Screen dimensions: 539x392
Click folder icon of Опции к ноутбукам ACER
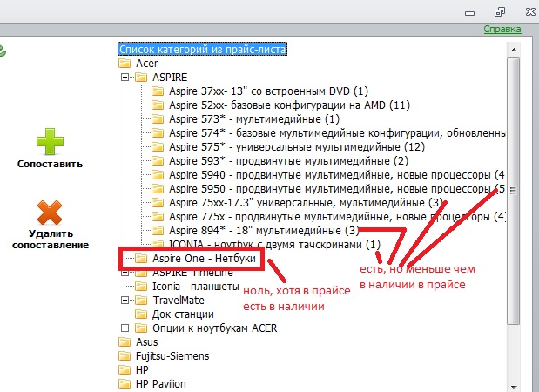141,328
